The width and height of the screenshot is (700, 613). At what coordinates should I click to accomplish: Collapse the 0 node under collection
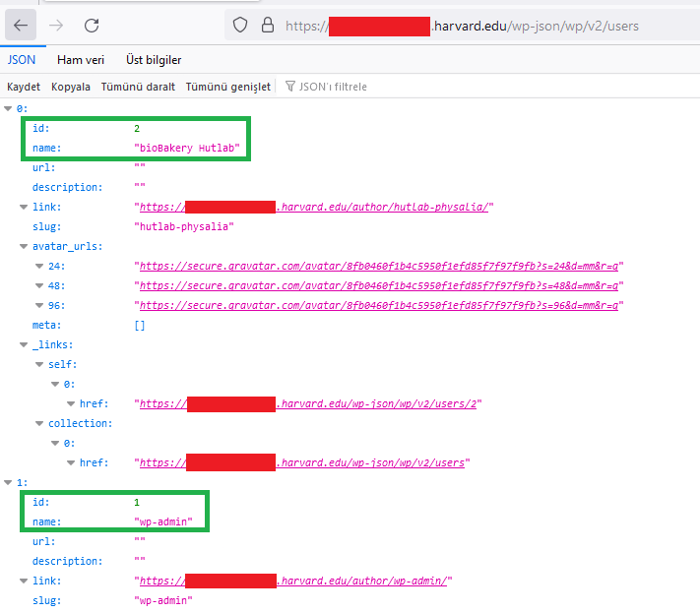click(x=55, y=443)
